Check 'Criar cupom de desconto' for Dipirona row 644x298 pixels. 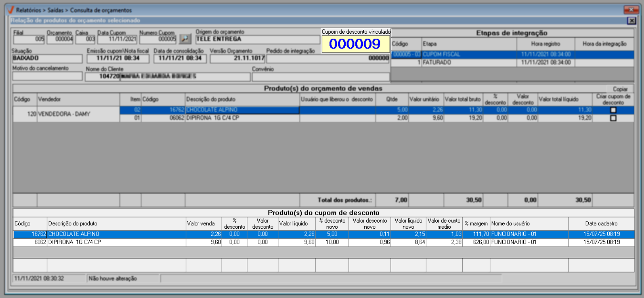(613, 118)
